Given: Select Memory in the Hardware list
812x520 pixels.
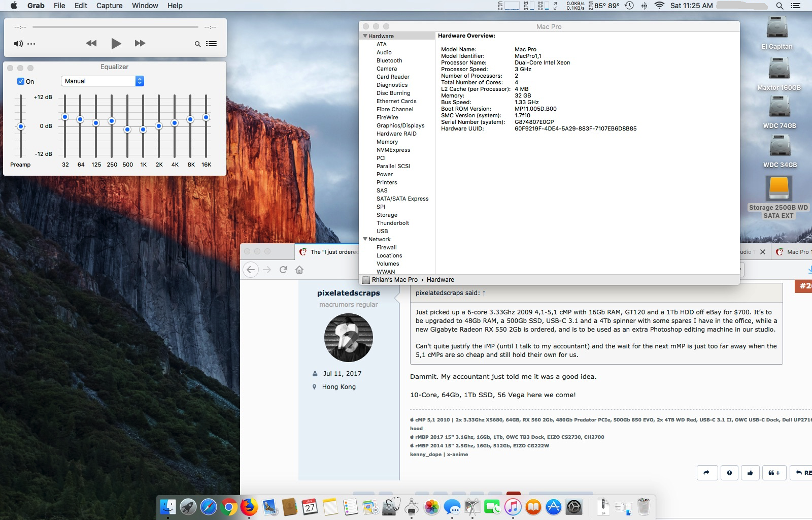Looking at the screenshot, I should coord(387,142).
